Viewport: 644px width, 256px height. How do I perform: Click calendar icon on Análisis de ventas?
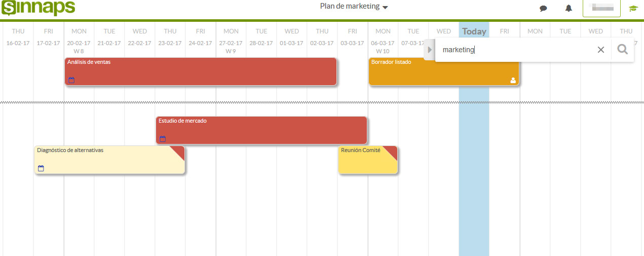pos(71,80)
